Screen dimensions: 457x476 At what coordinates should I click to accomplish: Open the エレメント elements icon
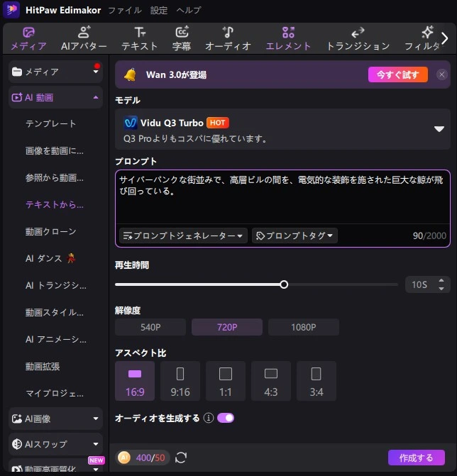[288, 33]
